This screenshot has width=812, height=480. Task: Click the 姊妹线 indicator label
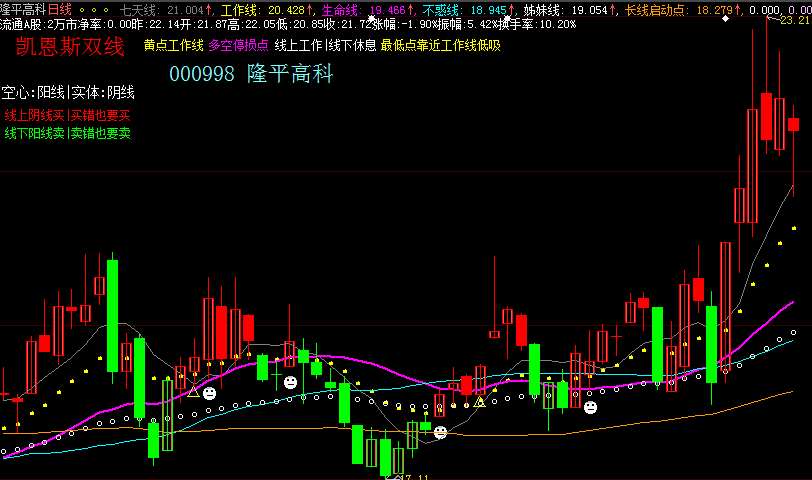coord(543,9)
